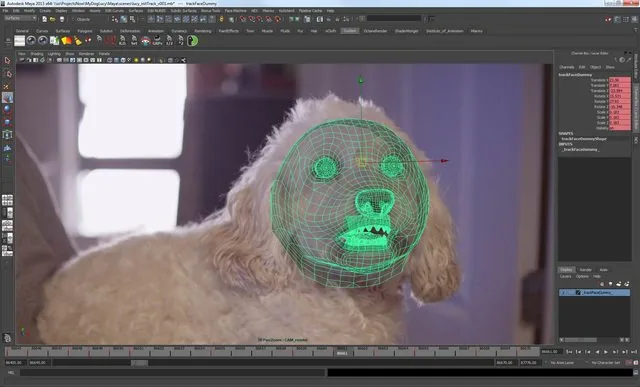This screenshot has width=640, height=387.
Task: Open the Create menu
Action: click(x=45, y=11)
